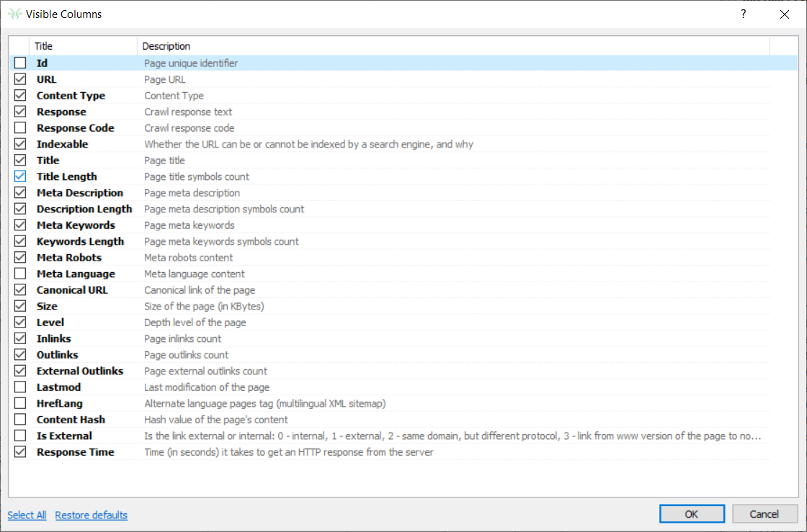
Task: Click the Select All link
Action: [x=27, y=515]
